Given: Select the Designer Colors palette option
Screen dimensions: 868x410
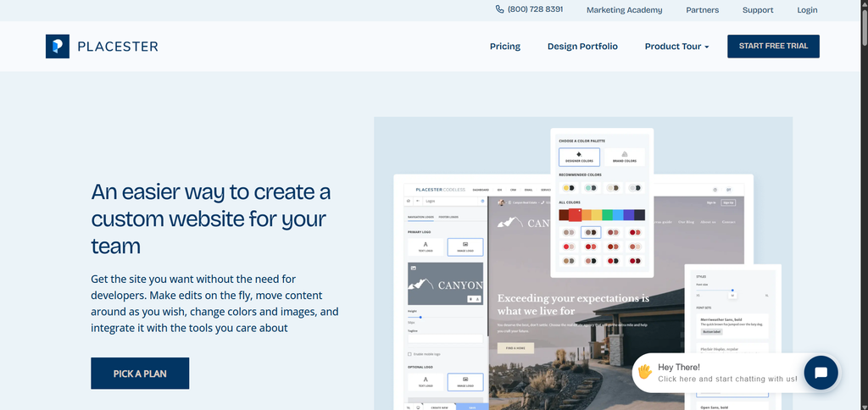Looking at the screenshot, I should (579, 158).
